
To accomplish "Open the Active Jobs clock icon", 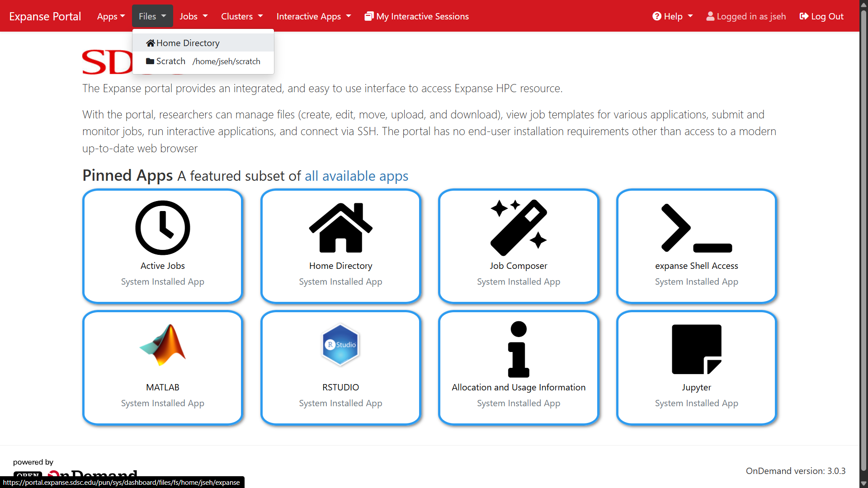I will pos(163,228).
